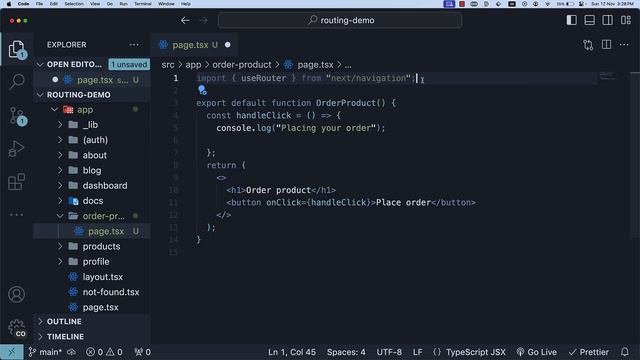
Task: Go to line via Ln 1, Col 45
Action: (x=292, y=352)
